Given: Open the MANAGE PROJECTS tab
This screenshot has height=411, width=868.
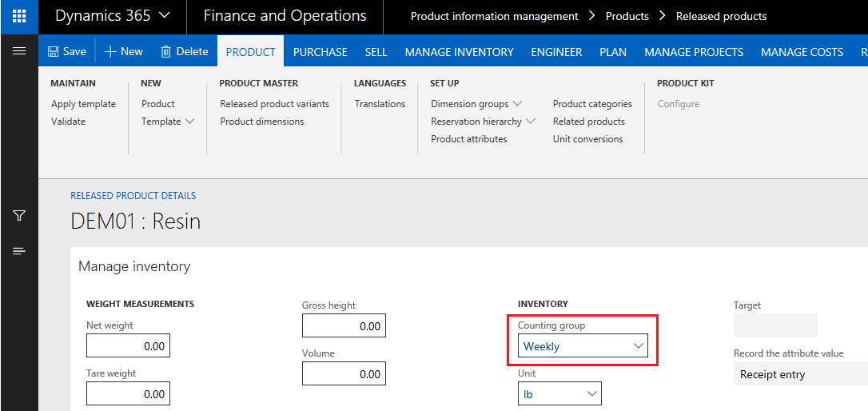Looking at the screenshot, I should coord(695,52).
